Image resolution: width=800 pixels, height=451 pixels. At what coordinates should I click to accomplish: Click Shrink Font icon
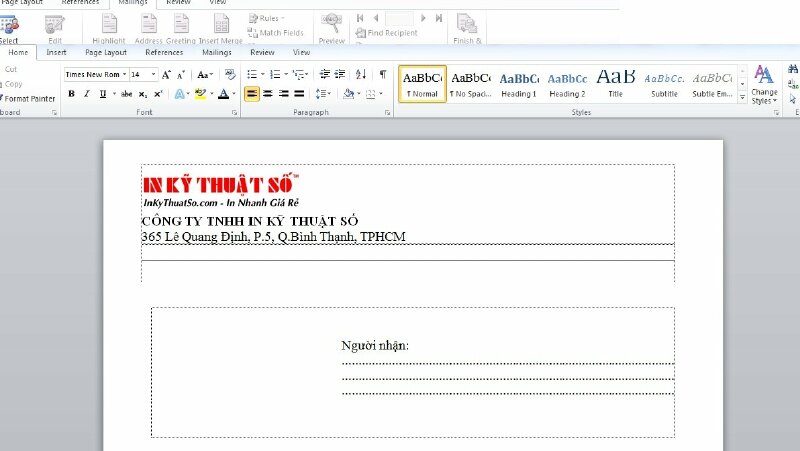tap(181, 74)
